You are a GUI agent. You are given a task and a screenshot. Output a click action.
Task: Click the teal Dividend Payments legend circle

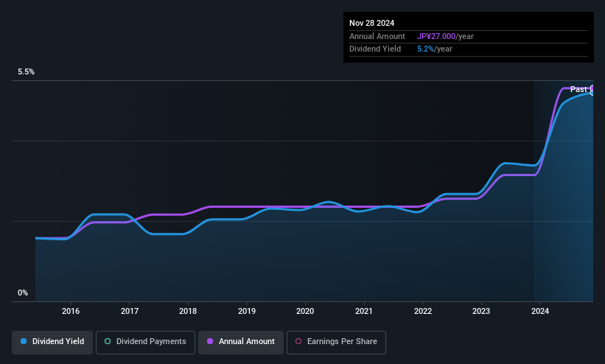click(x=108, y=341)
